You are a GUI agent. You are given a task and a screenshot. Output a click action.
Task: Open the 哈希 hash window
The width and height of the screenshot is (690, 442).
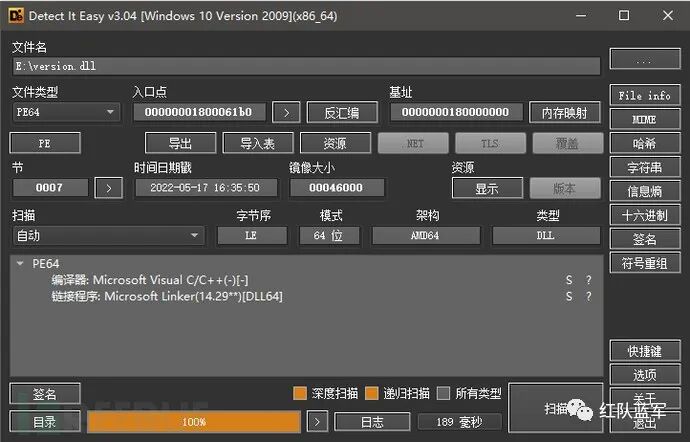(x=645, y=144)
